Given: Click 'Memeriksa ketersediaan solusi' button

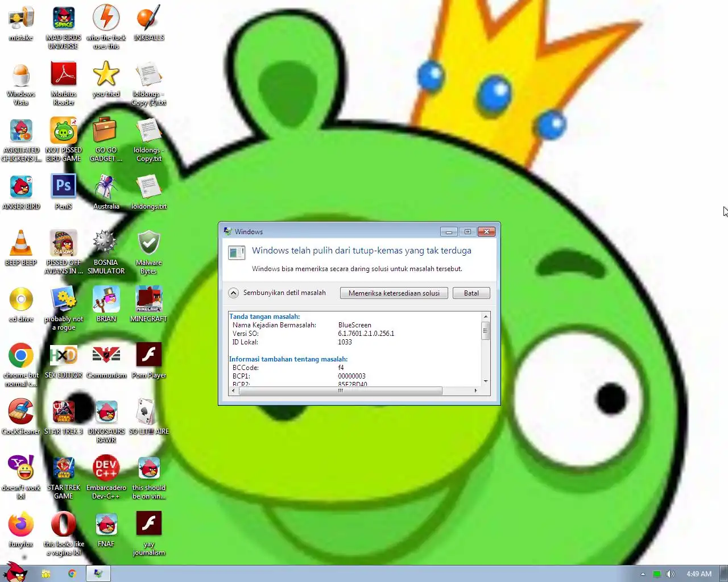Looking at the screenshot, I should pyautogui.click(x=394, y=293).
